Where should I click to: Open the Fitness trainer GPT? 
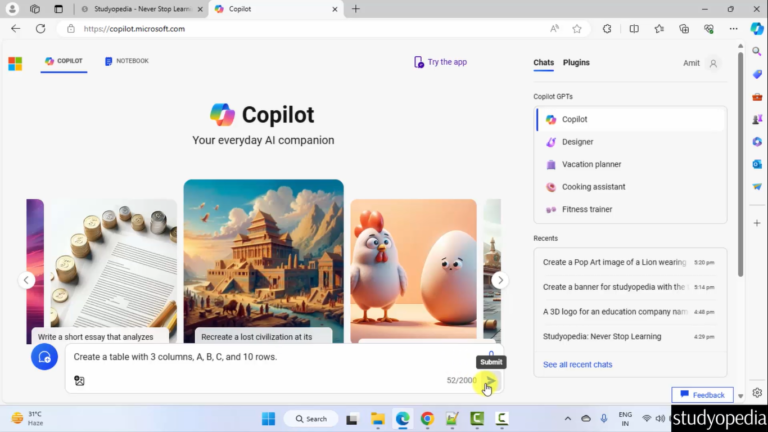point(630,209)
